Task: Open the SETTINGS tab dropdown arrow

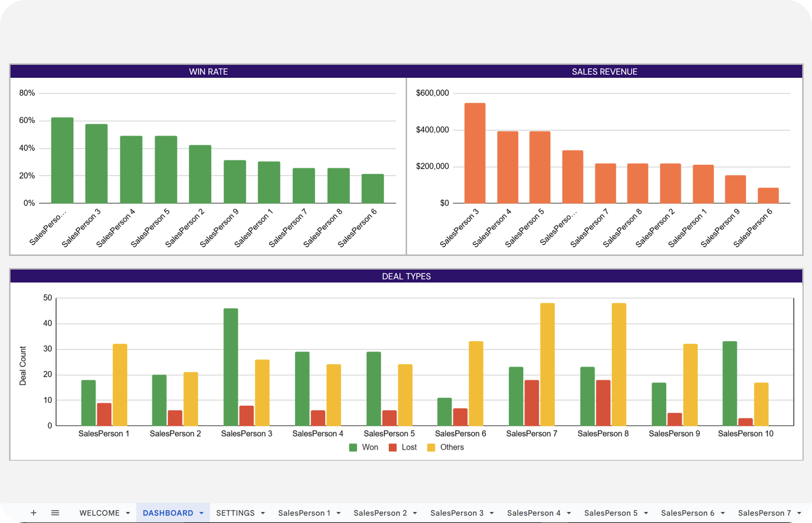Action: pos(263,513)
